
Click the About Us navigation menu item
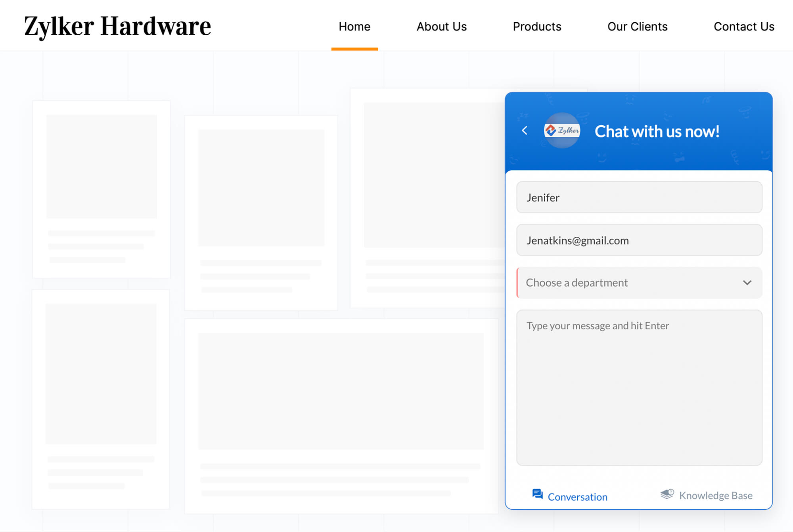pos(441,26)
